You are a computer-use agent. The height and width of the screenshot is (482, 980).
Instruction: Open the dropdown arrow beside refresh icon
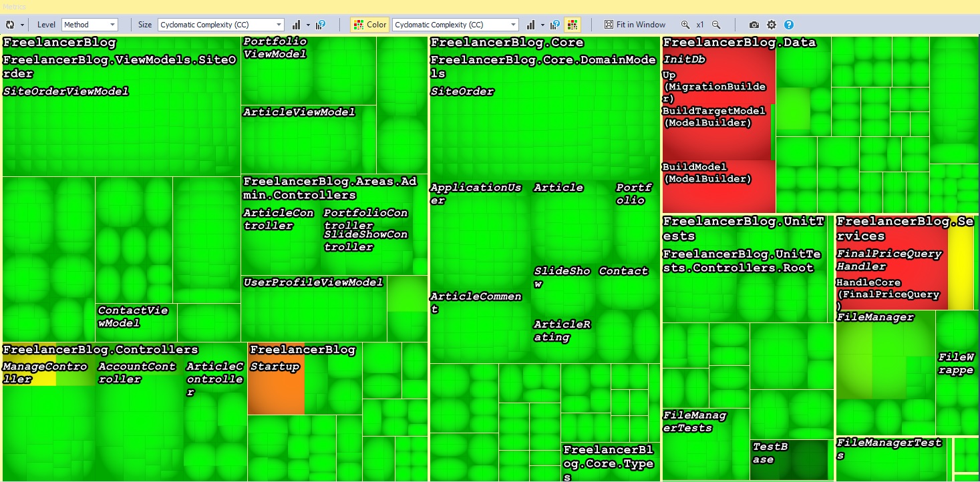tap(23, 25)
